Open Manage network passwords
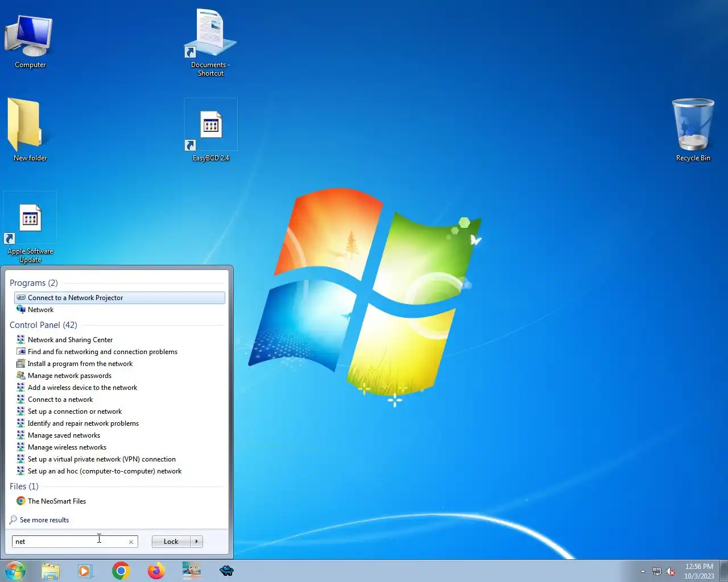This screenshot has height=582, width=728. pyautogui.click(x=119, y=376)
